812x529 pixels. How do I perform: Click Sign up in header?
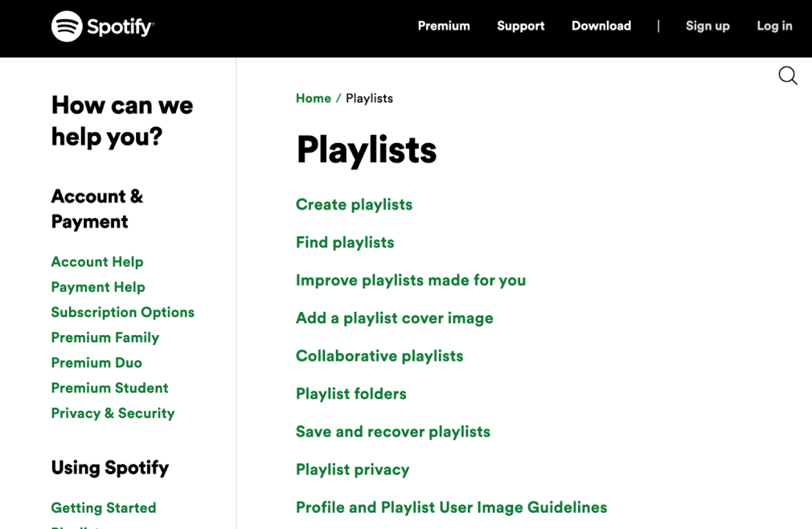click(707, 26)
